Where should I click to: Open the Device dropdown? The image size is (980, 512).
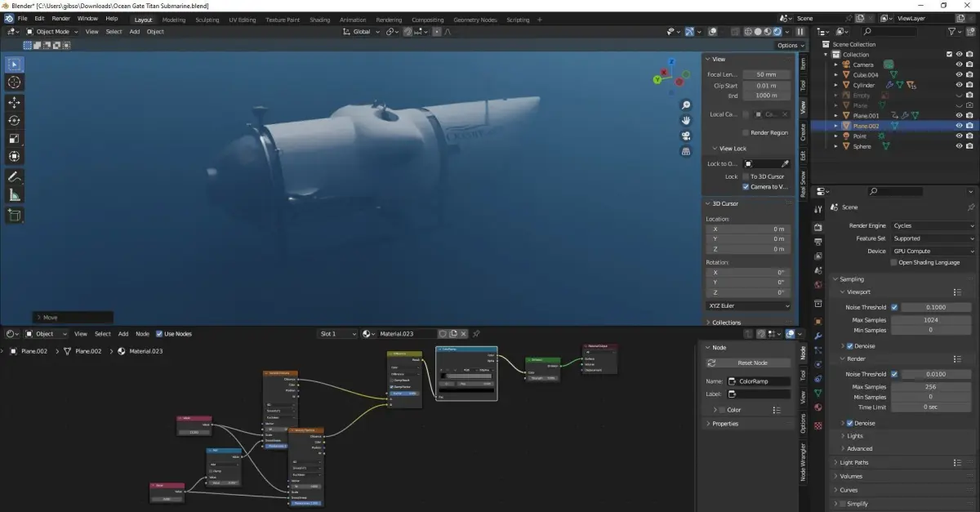coord(933,252)
